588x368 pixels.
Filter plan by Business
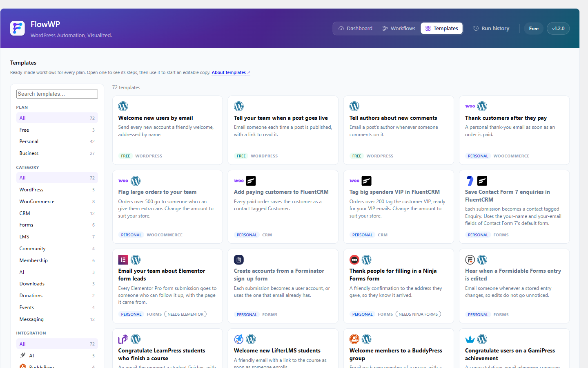[57, 153]
